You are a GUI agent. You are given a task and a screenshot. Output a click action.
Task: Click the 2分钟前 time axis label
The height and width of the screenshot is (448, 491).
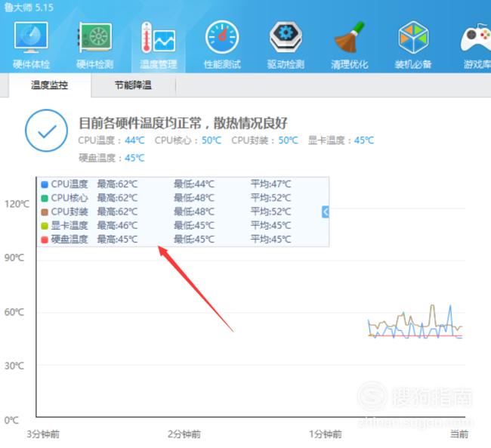(x=184, y=434)
